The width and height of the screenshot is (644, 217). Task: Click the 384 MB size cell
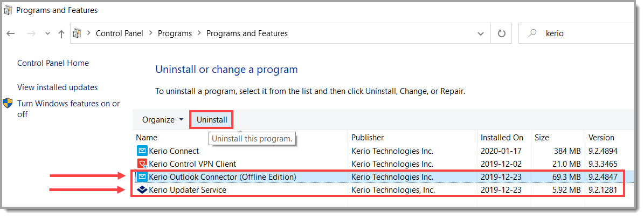[569, 151]
